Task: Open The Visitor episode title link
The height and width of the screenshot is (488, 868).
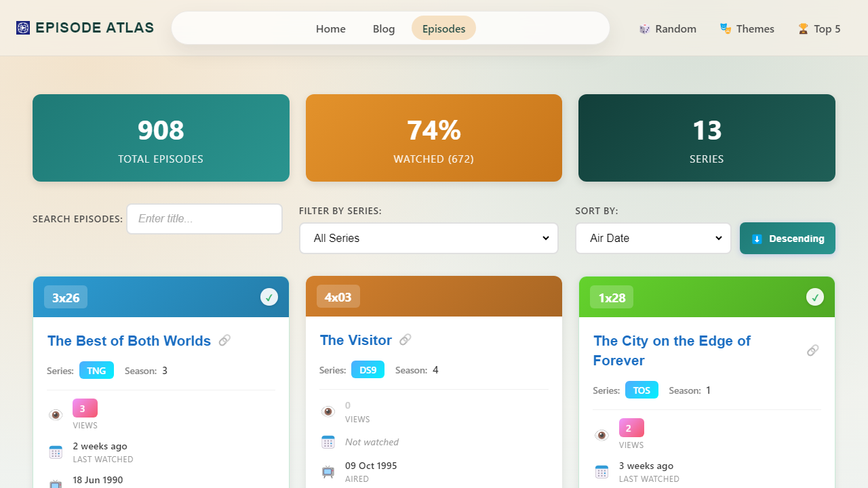Action: [x=356, y=340]
